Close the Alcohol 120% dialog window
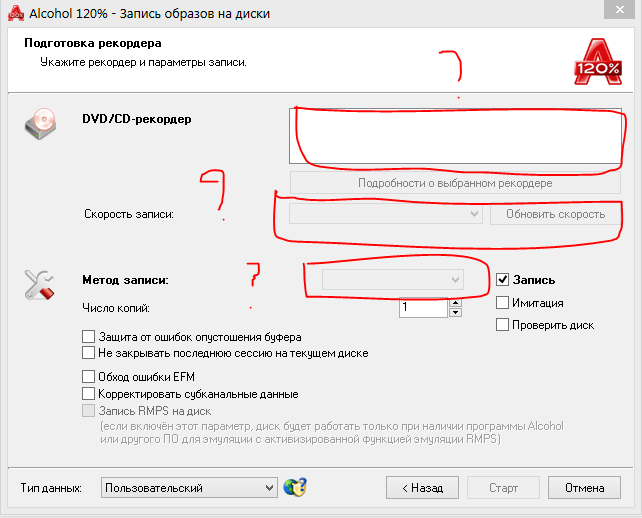This screenshot has width=642, height=518. pyautogui.click(x=620, y=9)
